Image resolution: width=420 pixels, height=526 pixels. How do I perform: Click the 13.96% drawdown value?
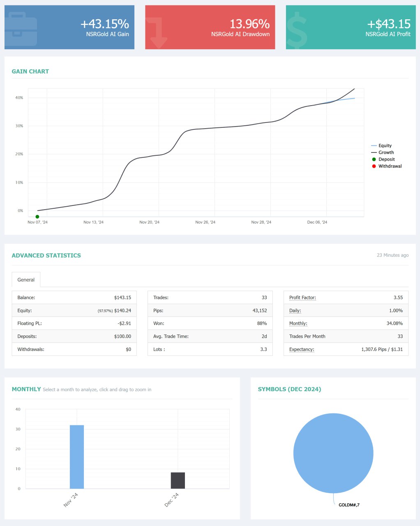249,24
